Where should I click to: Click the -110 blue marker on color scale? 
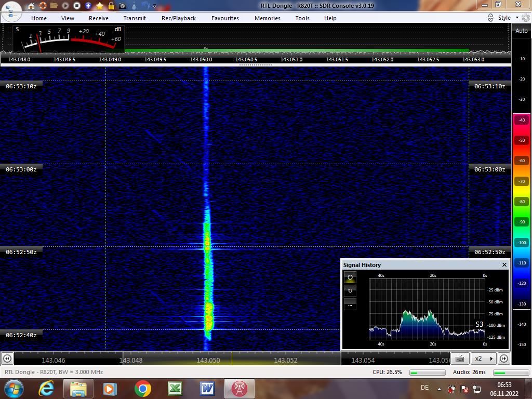[x=522, y=263]
